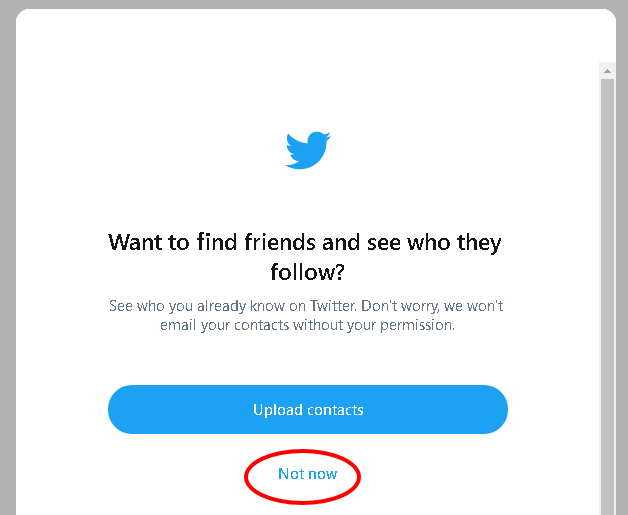Click the gray scrollbar handle on the dialog's right
The width and height of the screenshot is (628, 515).
click(x=607, y=296)
